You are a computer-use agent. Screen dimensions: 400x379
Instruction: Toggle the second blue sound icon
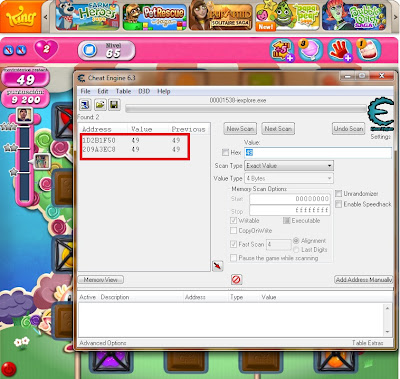[x=21, y=50]
